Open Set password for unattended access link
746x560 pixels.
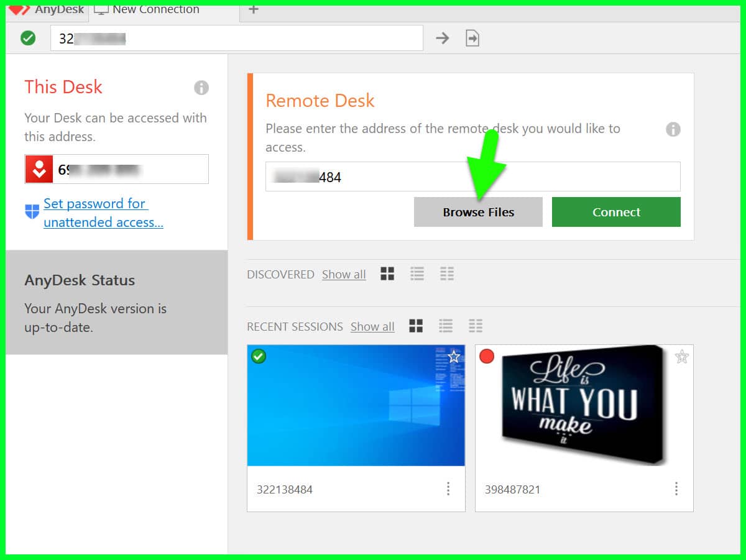click(x=103, y=213)
